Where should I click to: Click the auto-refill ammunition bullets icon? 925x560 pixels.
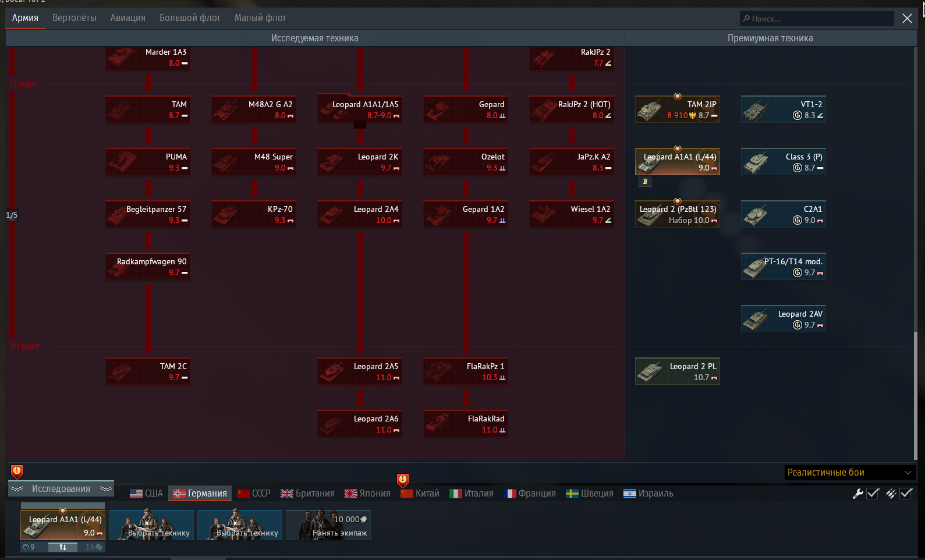[x=891, y=494]
